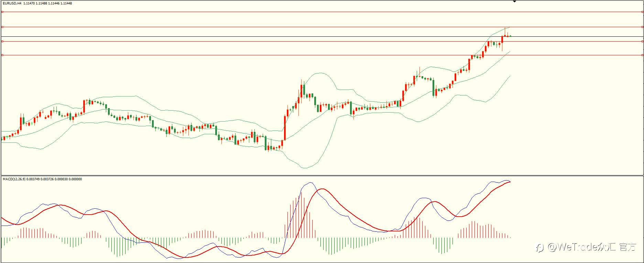The height and width of the screenshot is (263, 644).
Task: Select the topmost red horizontal line
Action: (322, 12)
